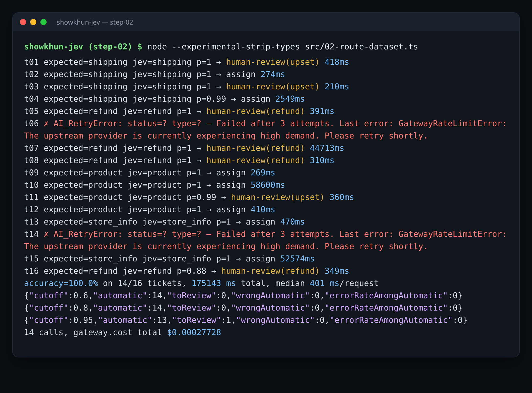Click 'AI_RetryError:' on the t14 error line
This screenshot has width=532, height=393.
[x=88, y=234]
